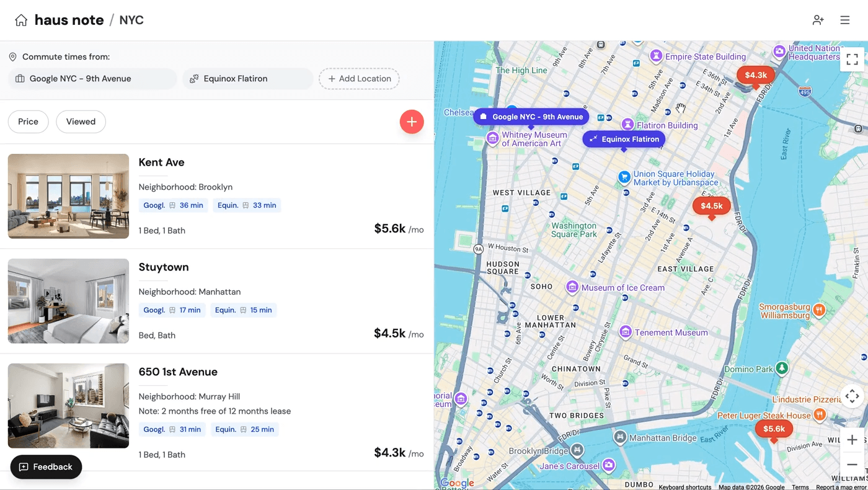Click the Empire State Building landmark icon
The height and width of the screenshot is (490, 868).
coord(656,56)
